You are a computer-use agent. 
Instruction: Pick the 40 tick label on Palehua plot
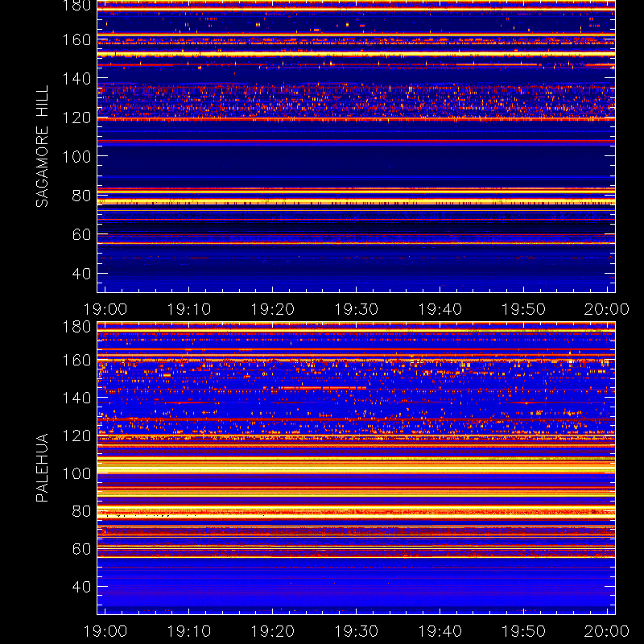click(82, 587)
